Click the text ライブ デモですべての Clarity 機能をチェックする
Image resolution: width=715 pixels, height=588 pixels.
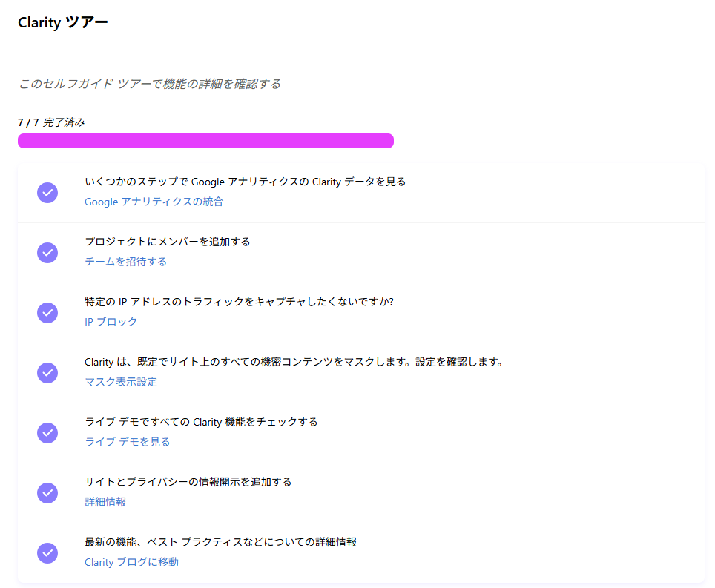tap(201, 422)
